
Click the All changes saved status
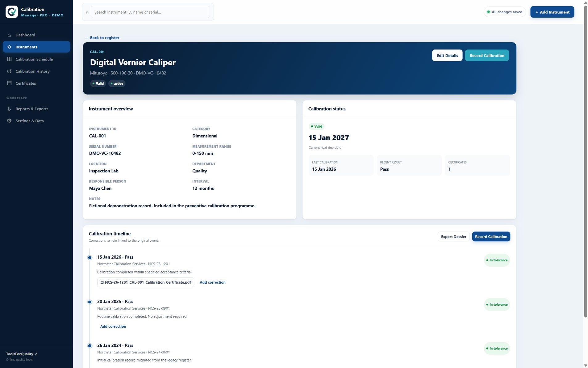coord(505,12)
